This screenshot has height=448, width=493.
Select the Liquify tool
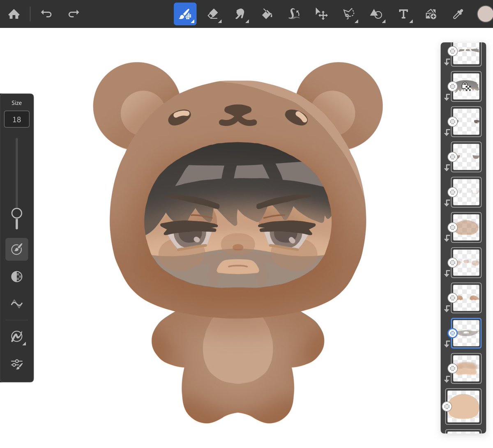click(294, 14)
